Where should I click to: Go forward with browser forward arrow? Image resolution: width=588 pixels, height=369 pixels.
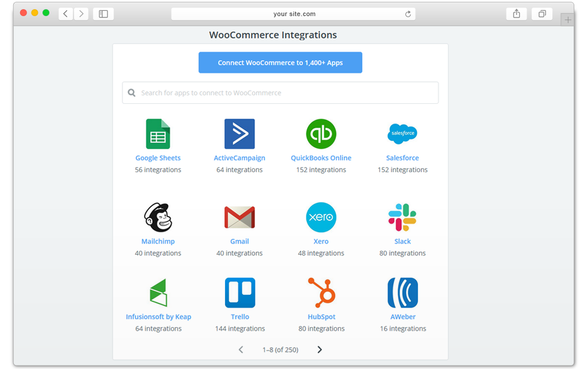pos(81,14)
